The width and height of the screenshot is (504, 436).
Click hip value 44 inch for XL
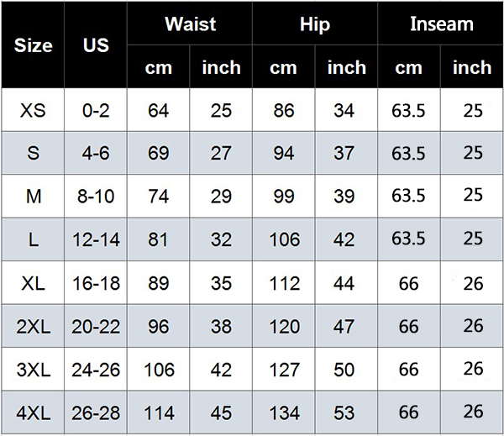pyautogui.click(x=346, y=284)
